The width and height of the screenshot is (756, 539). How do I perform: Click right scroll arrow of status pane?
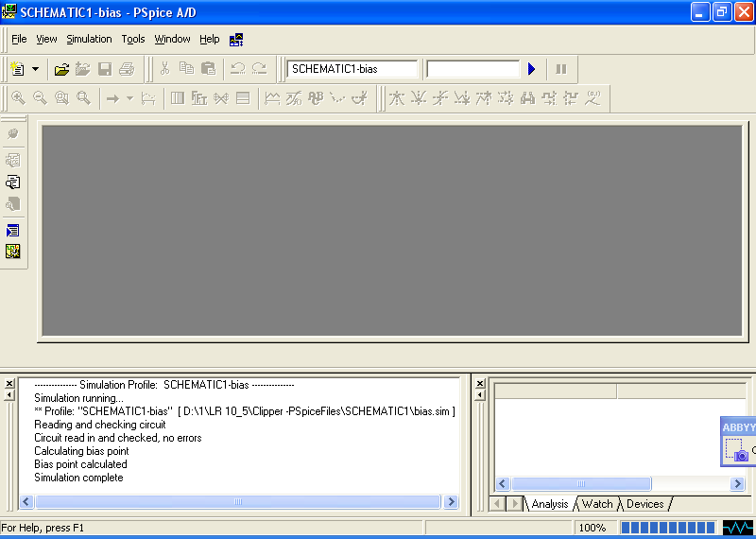[x=737, y=483]
